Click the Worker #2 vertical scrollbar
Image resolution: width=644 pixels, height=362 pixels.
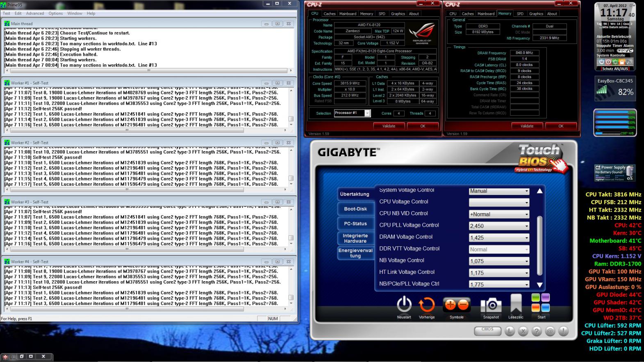[x=291, y=168]
